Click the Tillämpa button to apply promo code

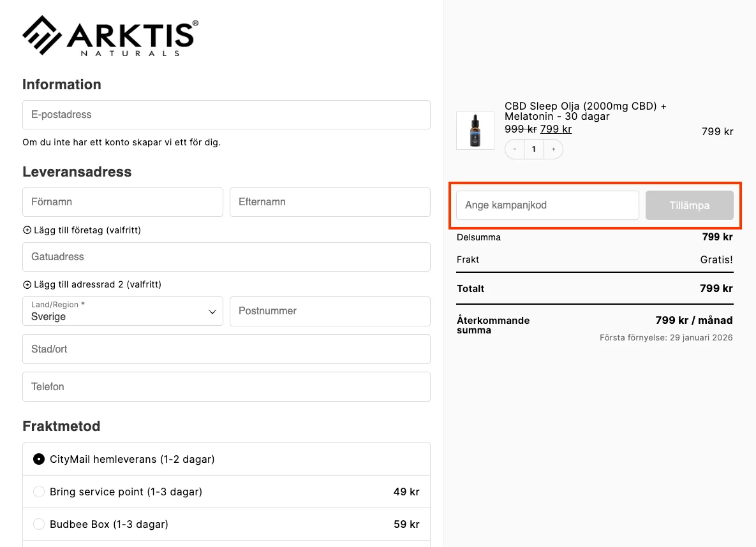click(689, 205)
